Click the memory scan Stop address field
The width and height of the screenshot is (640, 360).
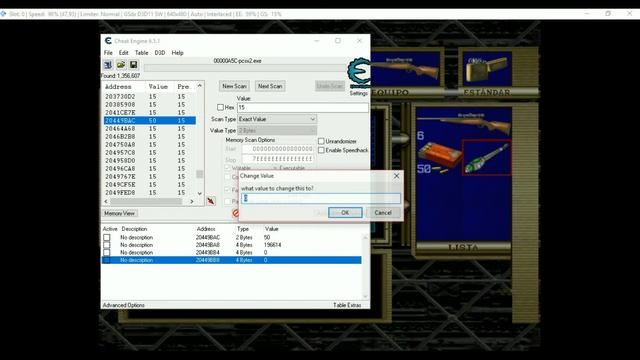click(278, 159)
